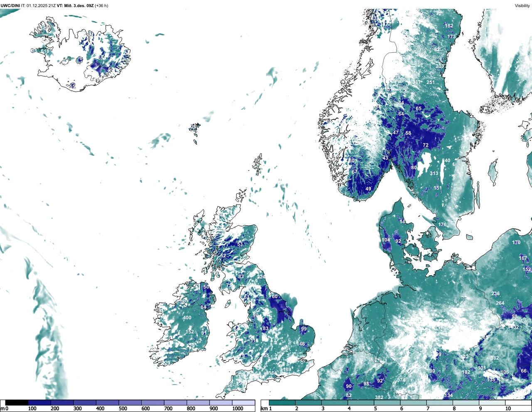Click the '400' value over Ireland
The height and width of the screenshot is (412, 532).
click(187, 318)
